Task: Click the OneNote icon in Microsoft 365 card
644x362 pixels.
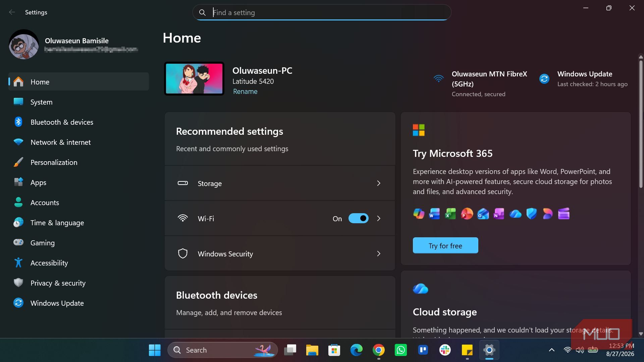Action: point(499,214)
